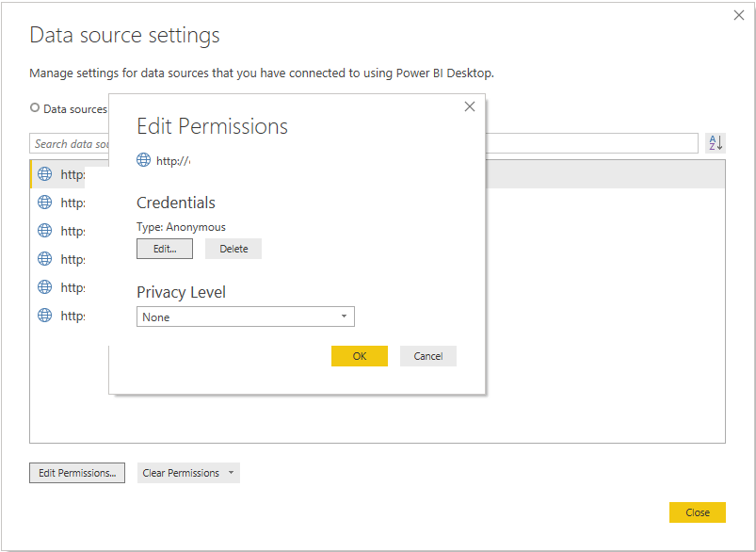
Task: Click globe icon of sixth data source
Action: [x=44, y=316]
